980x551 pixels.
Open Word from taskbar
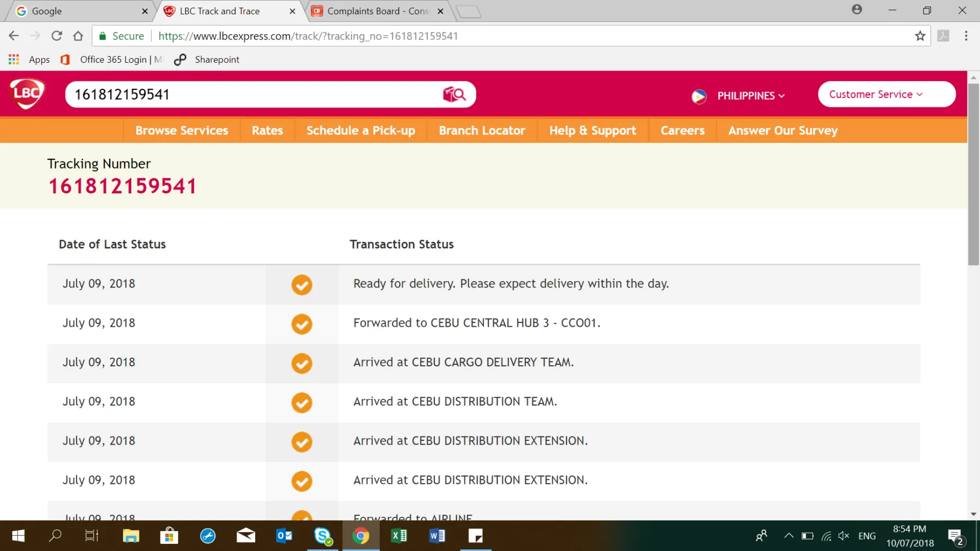pyautogui.click(x=437, y=536)
